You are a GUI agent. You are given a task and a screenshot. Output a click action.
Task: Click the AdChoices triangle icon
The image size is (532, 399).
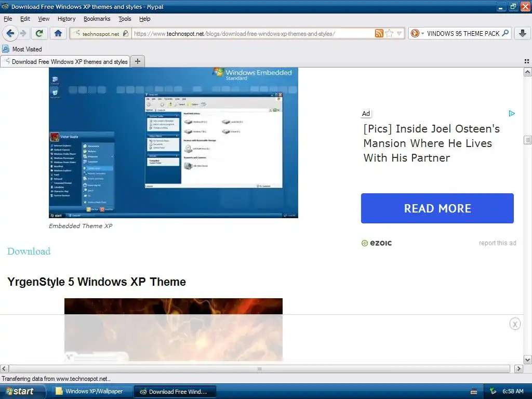click(x=512, y=114)
